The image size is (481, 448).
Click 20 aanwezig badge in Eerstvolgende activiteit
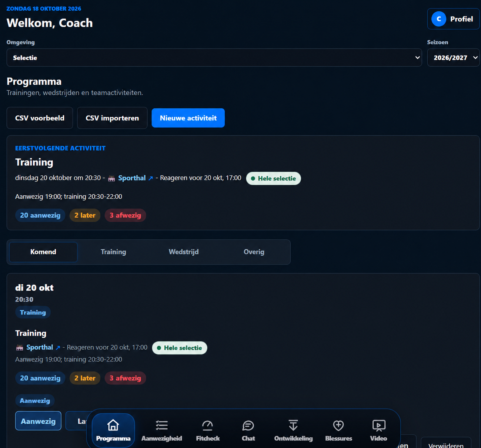(x=40, y=215)
